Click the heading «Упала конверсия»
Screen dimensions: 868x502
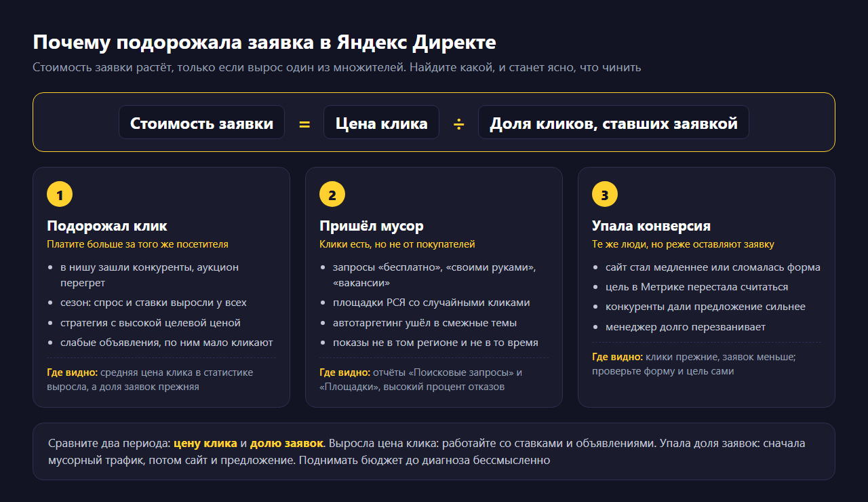651,226
